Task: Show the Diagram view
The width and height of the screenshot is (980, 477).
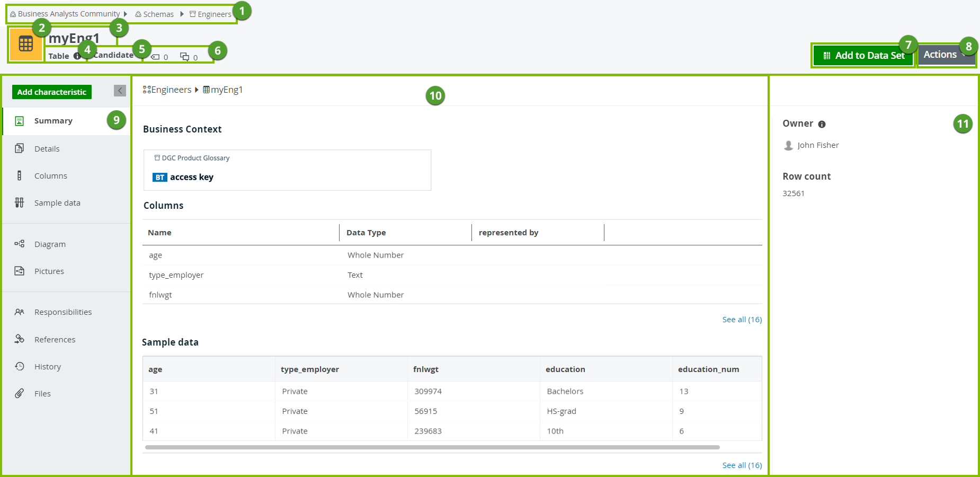Action: 50,244
